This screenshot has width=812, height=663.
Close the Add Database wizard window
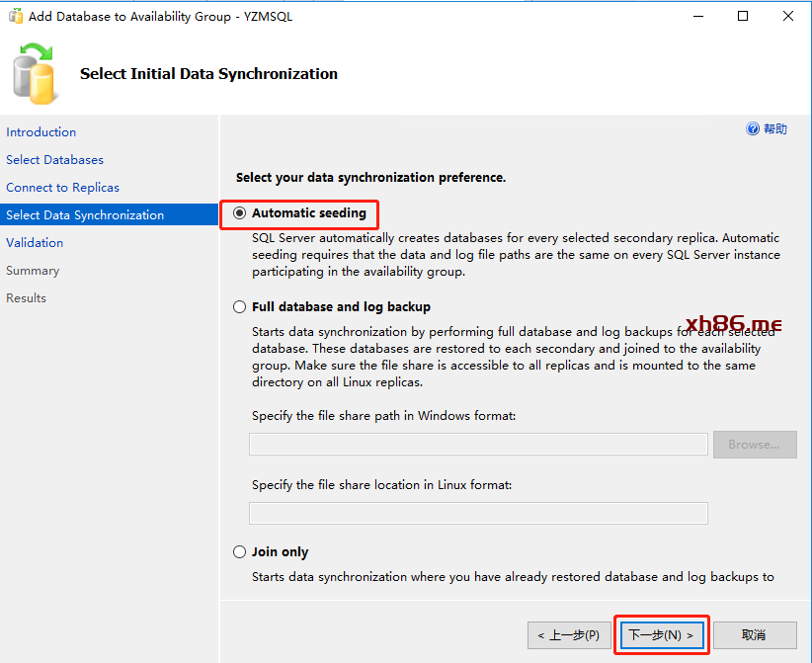click(788, 16)
